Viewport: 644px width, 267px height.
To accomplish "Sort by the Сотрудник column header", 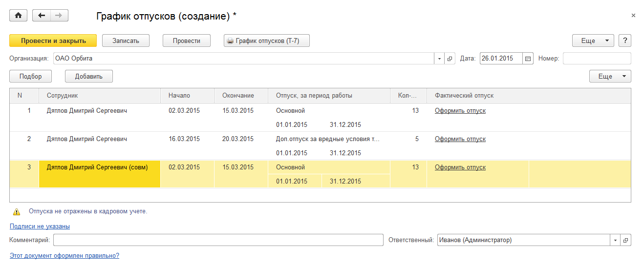I will tap(63, 96).
